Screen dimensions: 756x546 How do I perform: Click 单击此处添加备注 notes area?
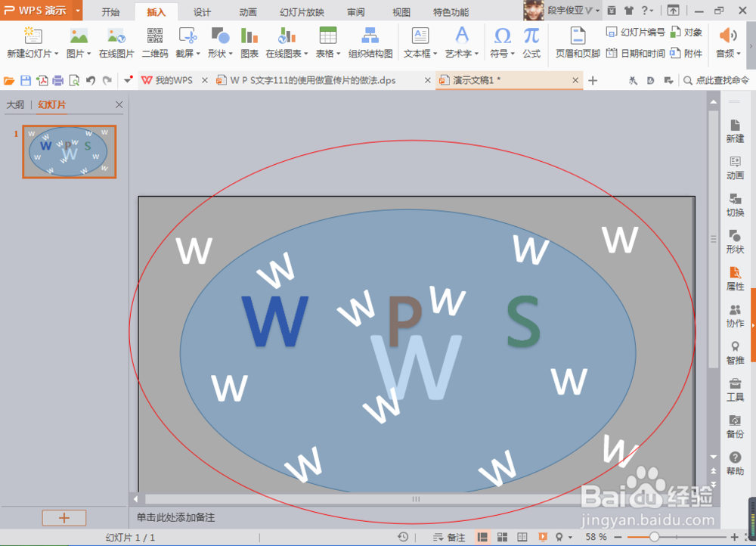point(175,517)
